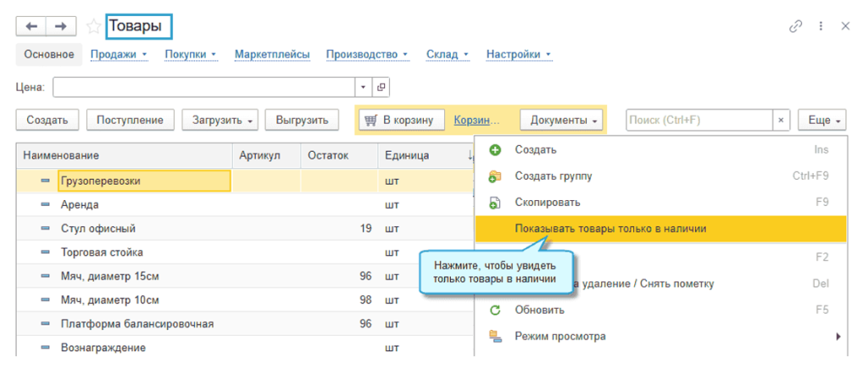Select the Грузоперевозки row

(245, 181)
